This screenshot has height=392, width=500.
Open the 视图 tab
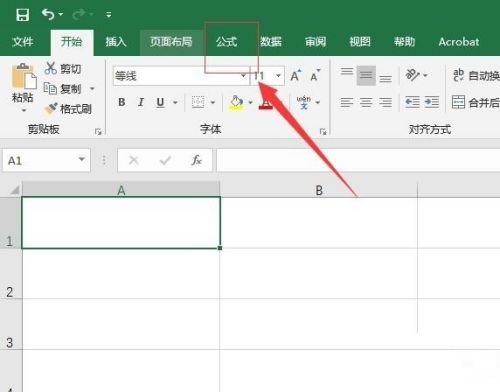pyautogui.click(x=360, y=42)
